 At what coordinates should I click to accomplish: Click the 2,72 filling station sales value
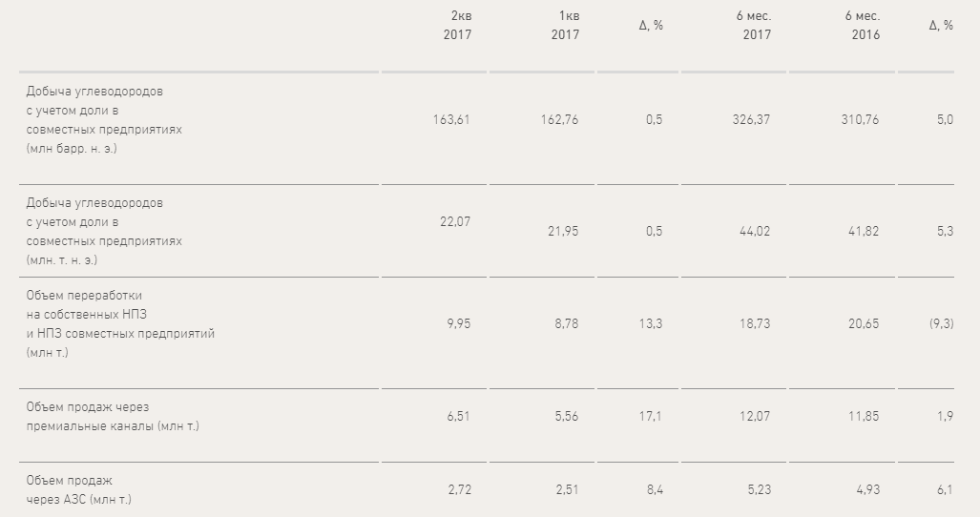point(457,490)
